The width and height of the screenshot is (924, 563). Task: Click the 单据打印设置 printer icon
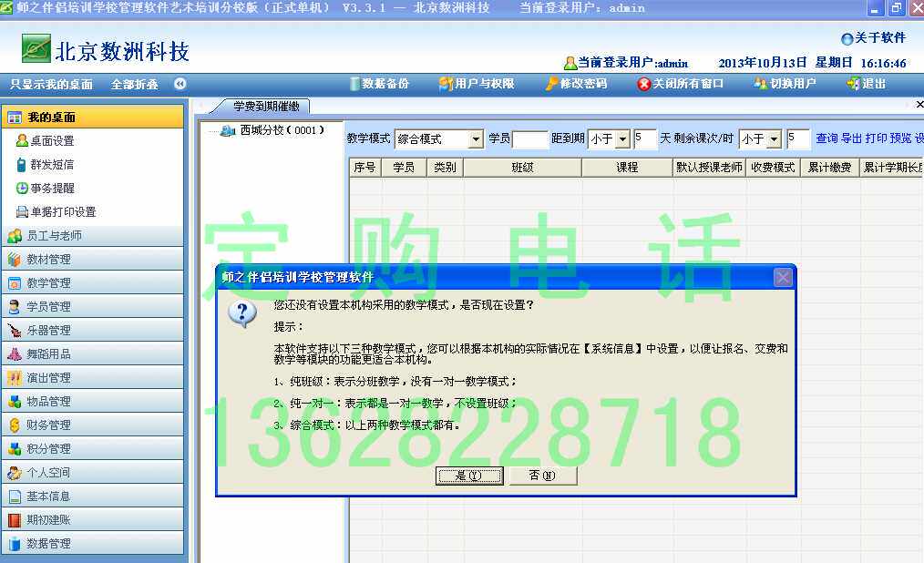point(22,211)
